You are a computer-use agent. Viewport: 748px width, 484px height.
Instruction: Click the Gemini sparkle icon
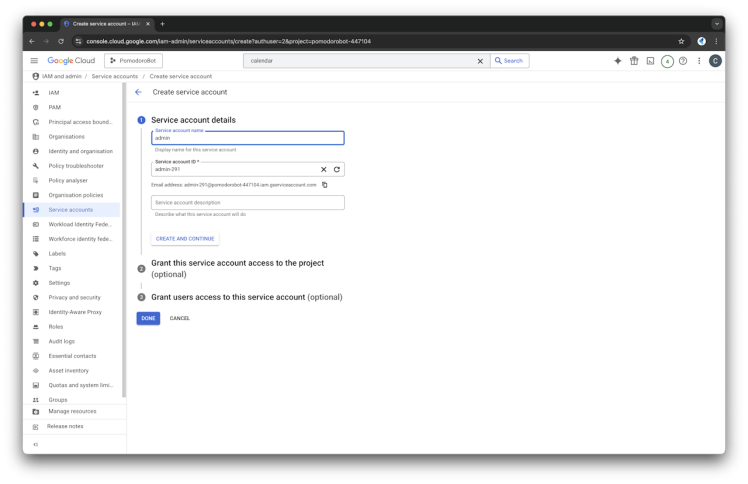coord(618,61)
